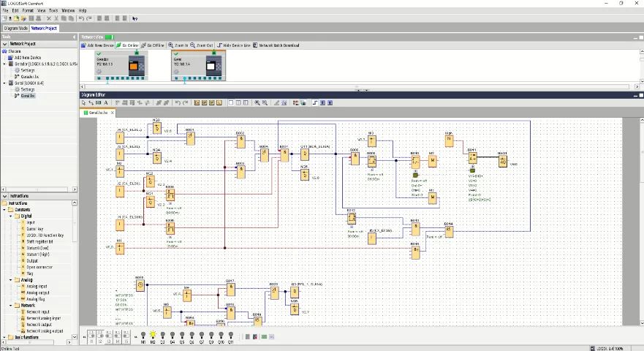Toggle simulation input switch I3
The width and height of the screenshot is (644, 351).
(x=109, y=336)
